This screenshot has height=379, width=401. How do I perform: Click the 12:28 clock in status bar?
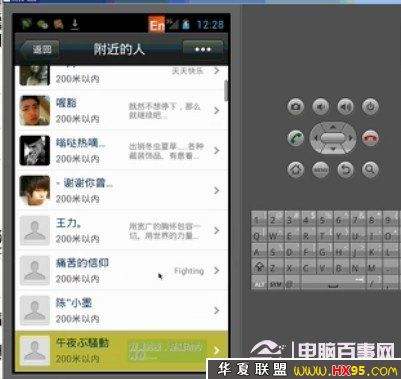click(210, 25)
